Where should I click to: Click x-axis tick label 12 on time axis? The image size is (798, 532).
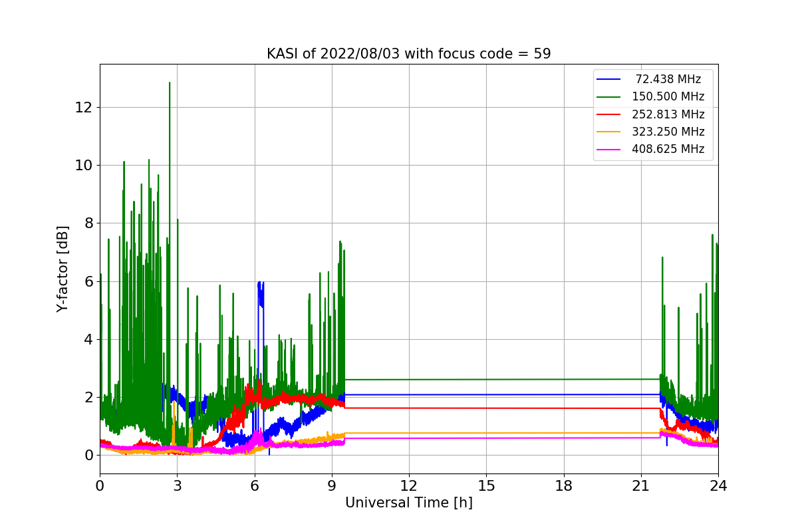click(409, 485)
